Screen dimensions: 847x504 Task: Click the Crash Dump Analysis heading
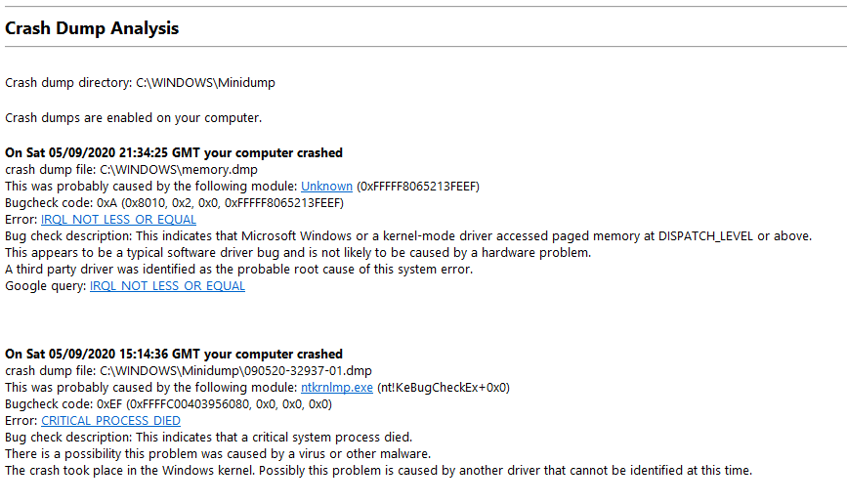(92, 28)
